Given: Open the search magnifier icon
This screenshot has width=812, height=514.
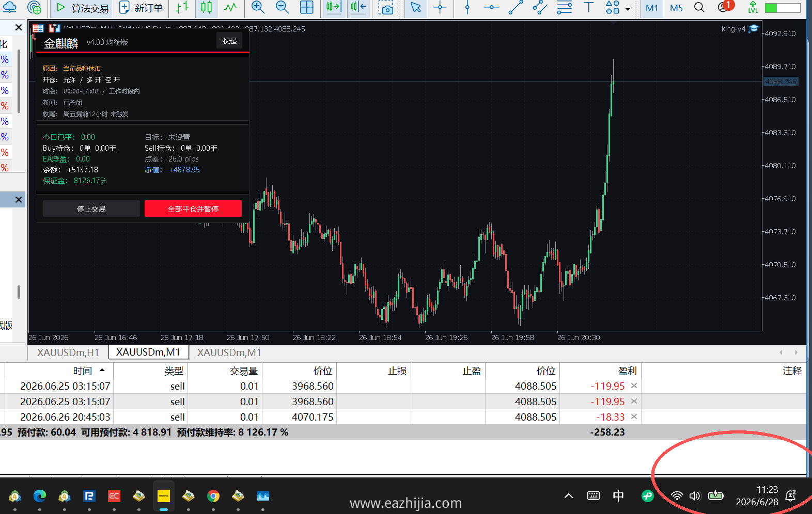Looking at the screenshot, I should tap(699, 7).
